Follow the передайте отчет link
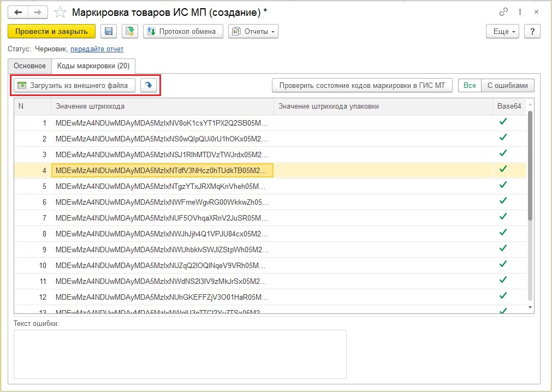This screenshot has height=392, width=552. click(97, 49)
